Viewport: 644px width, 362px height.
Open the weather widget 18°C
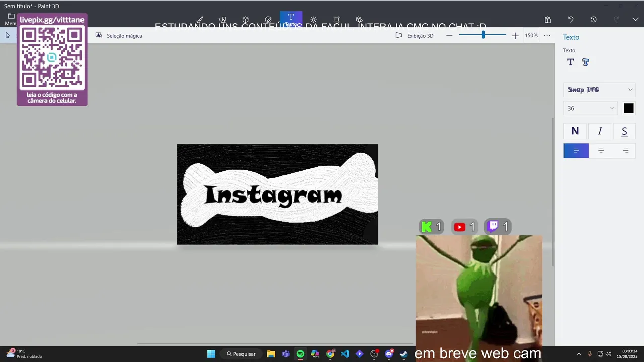tap(24, 354)
